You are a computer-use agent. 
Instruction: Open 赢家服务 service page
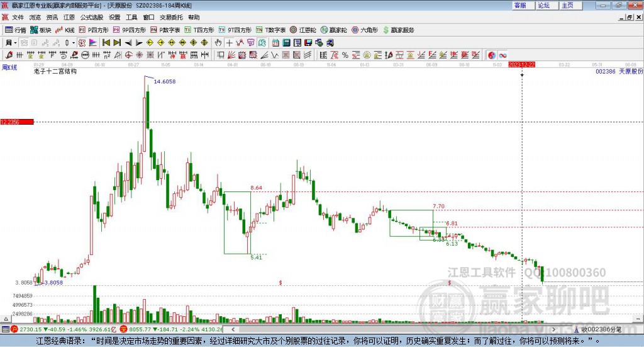pyautogui.click(x=398, y=30)
